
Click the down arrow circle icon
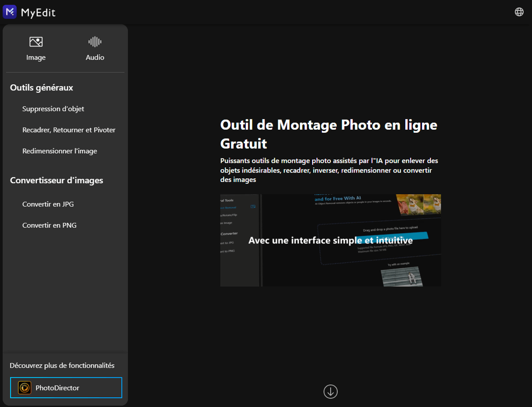(331, 391)
